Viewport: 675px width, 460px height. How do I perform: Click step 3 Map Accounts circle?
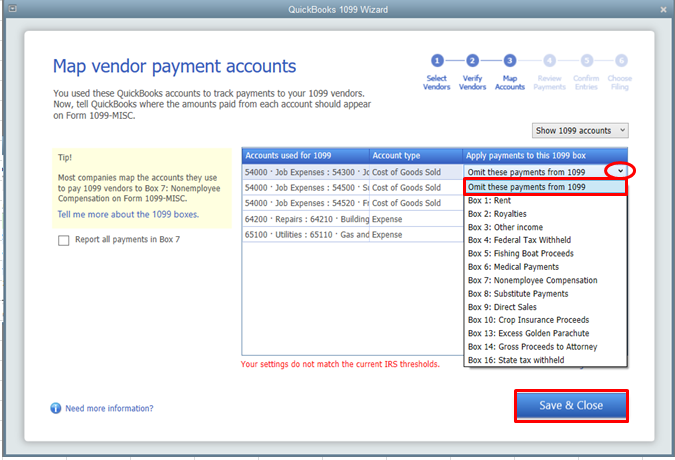click(x=510, y=61)
